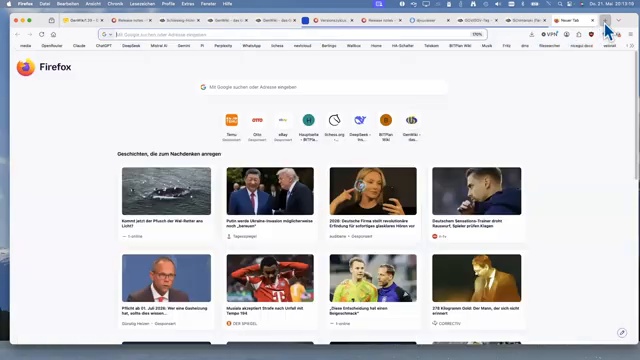The height and width of the screenshot is (360, 640).
Task: Customize new tab page pencil icon
Action: pos(622,333)
